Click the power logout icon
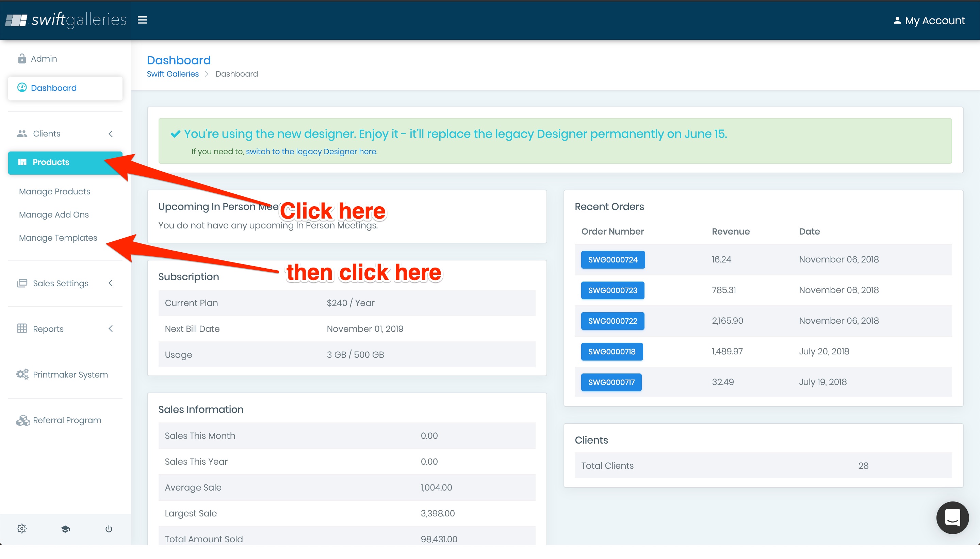This screenshot has height=559, width=980. (109, 529)
